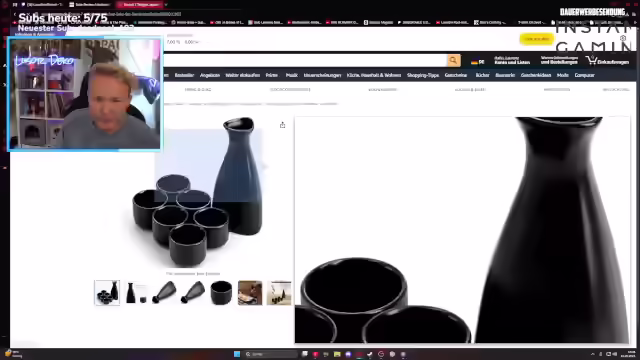Click the streamer webcam overlay
The width and height of the screenshot is (640, 360).
pyautogui.click(x=84, y=94)
